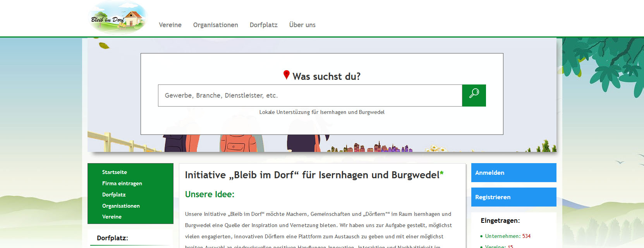Click the 'Dorfplatz:' sidebar heading
The width and height of the screenshot is (644, 248).
tap(112, 238)
